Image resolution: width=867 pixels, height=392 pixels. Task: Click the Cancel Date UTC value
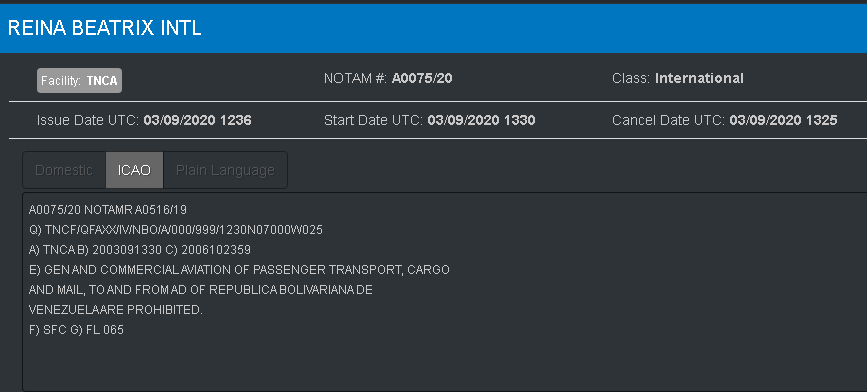tap(783, 120)
